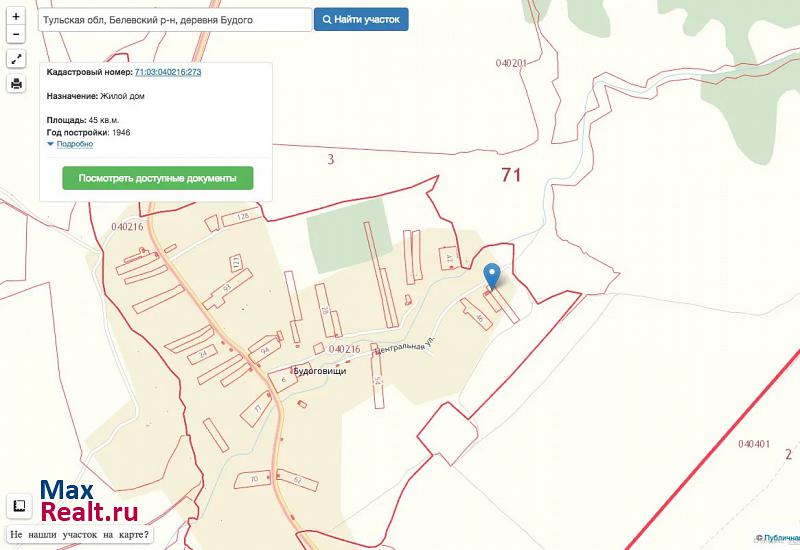Zoom out with the minus button
Screen dimensions: 800x550
point(16,34)
